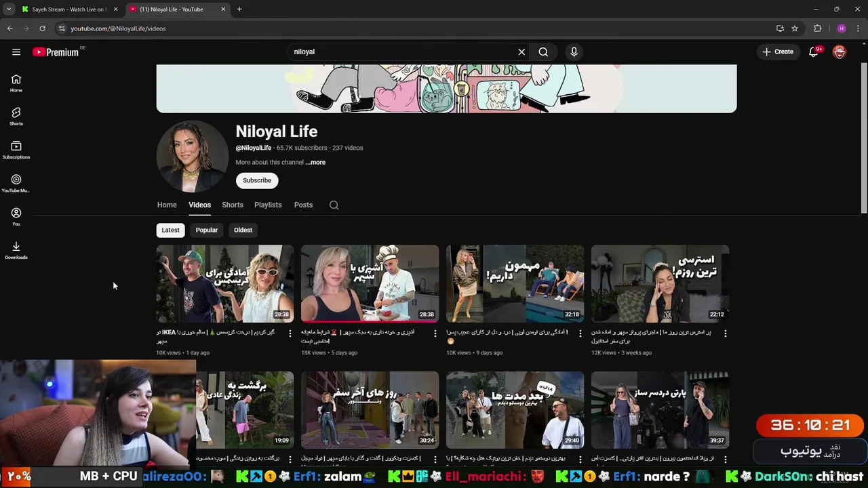The width and height of the screenshot is (868, 488).
Task: Open the YouTube guide hamburger menu
Action: point(16,52)
